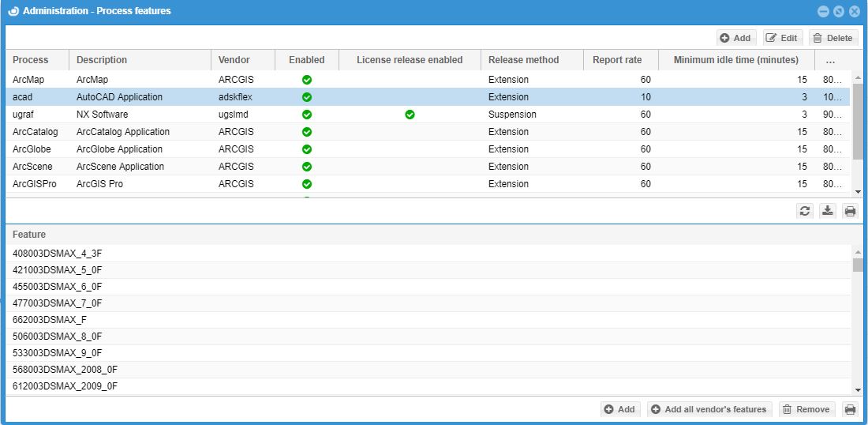Screen dimensions: 868x425
Task: Expand the truncated last column header
Action: [830, 60]
